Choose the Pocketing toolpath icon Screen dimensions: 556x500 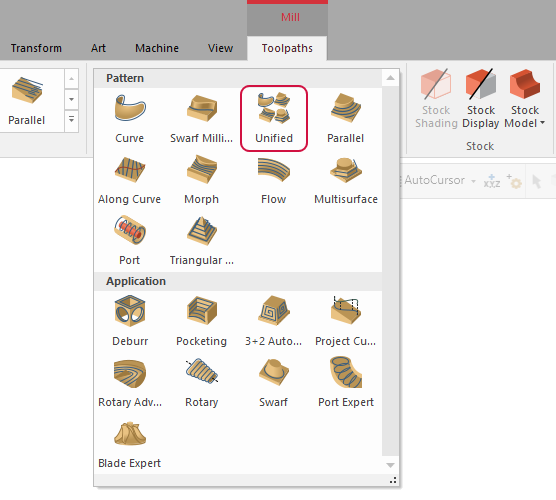[x=201, y=321]
